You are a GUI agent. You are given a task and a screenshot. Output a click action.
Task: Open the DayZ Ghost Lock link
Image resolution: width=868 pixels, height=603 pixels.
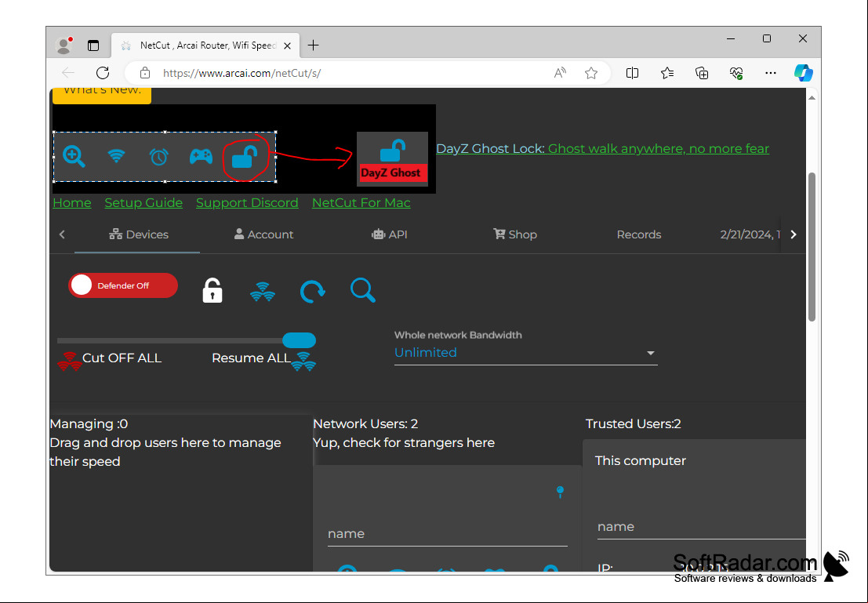[602, 148]
